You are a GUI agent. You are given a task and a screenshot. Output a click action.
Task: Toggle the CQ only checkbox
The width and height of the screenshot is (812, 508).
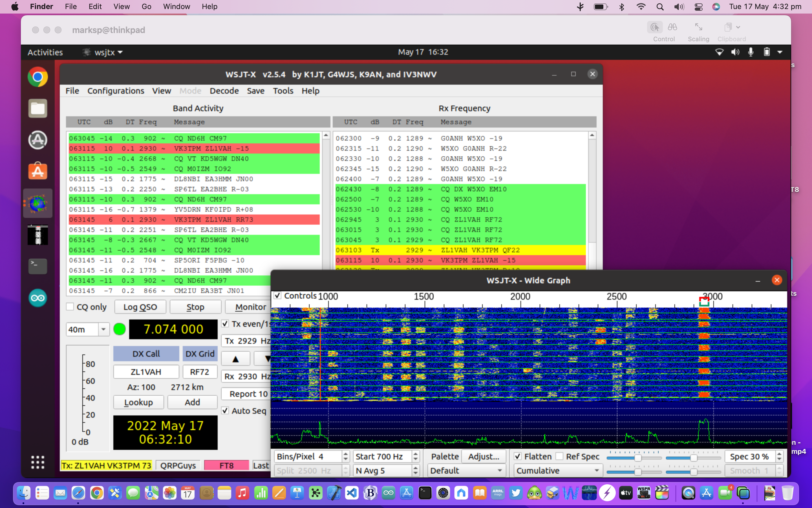point(70,307)
